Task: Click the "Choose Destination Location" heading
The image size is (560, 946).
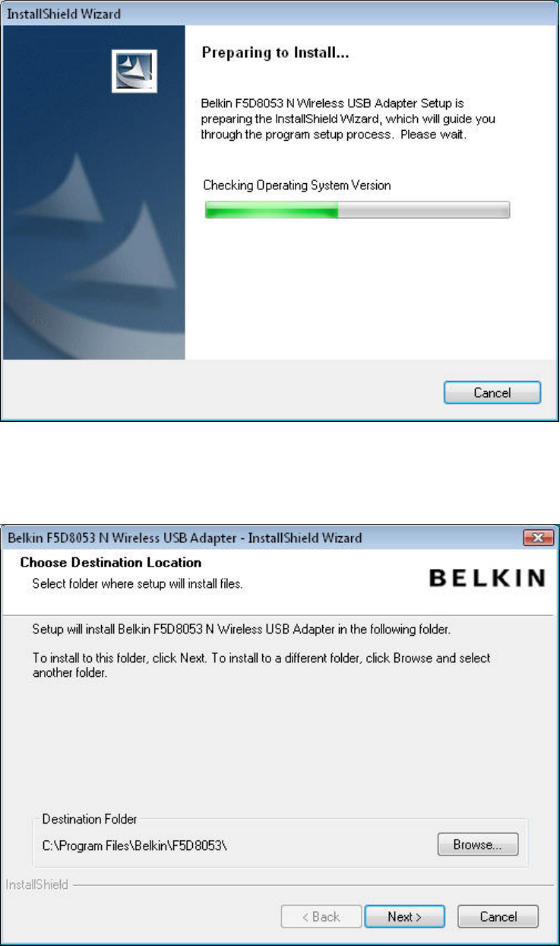Action: point(111,563)
